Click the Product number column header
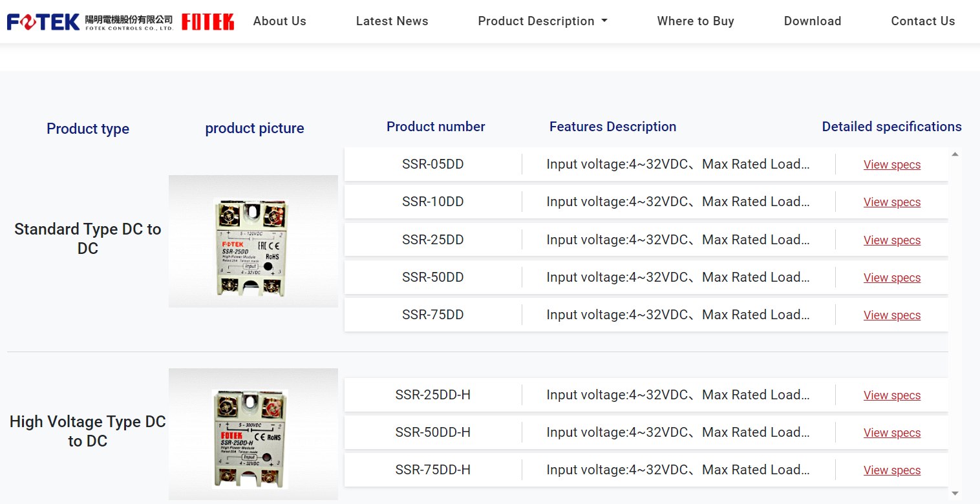980x504 pixels. coord(436,127)
